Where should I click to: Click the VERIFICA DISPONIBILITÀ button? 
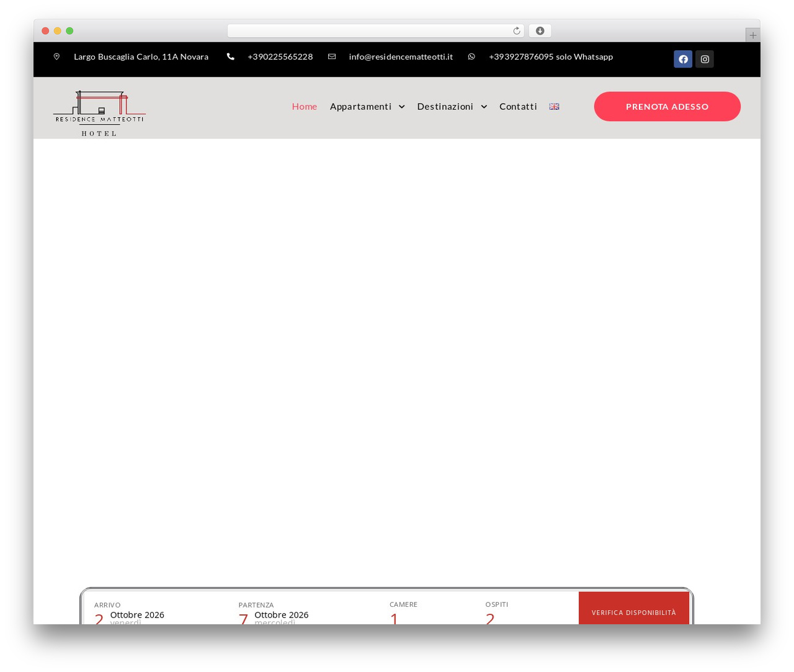[634, 608]
